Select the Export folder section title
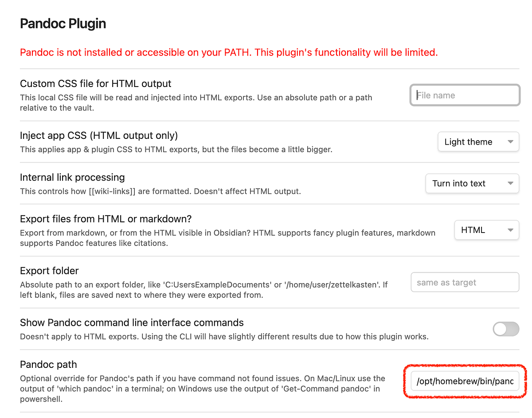532x418 pixels. tap(49, 271)
